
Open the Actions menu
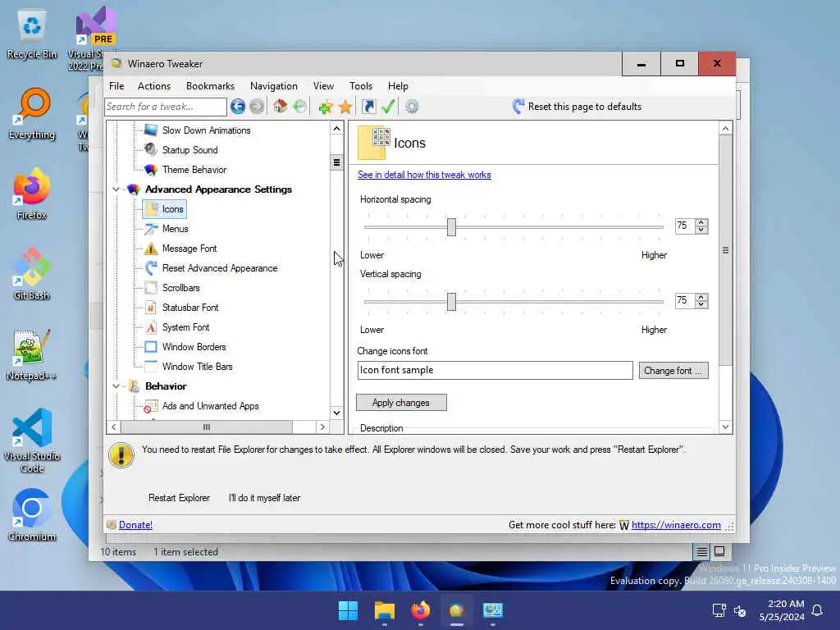pos(154,85)
